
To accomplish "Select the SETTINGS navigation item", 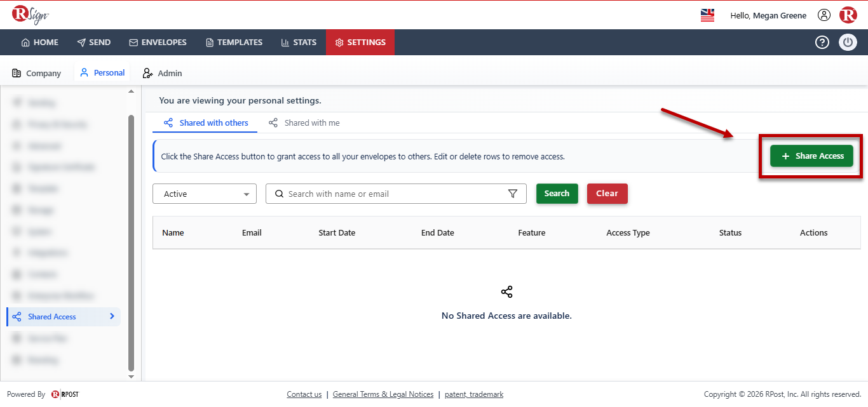I will click(360, 43).
